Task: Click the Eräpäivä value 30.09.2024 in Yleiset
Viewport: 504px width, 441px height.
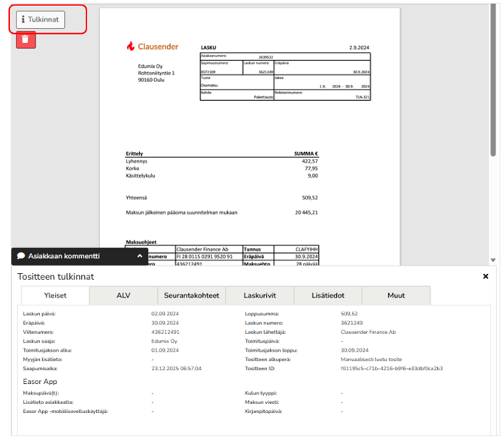Action: coord(165,323)
